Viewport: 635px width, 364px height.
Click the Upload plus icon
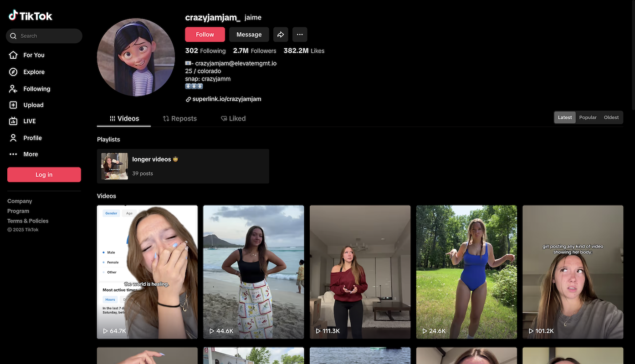click(x=14, y=105)
